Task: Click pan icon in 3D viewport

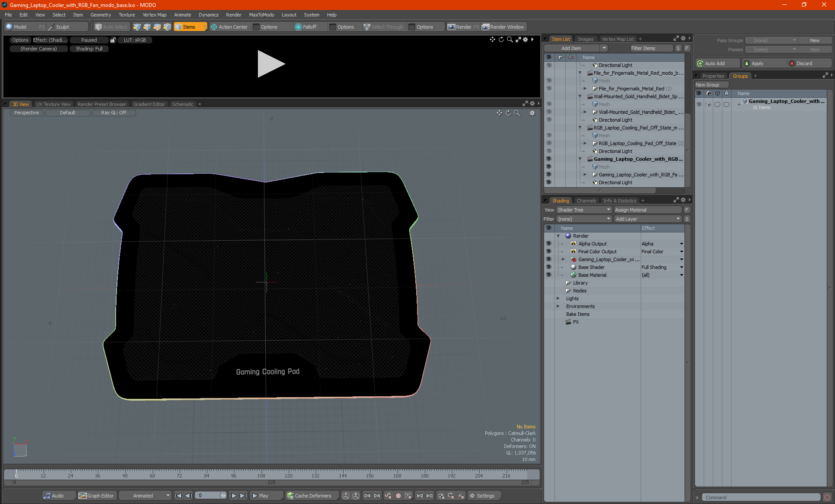Action: (499, 113)
